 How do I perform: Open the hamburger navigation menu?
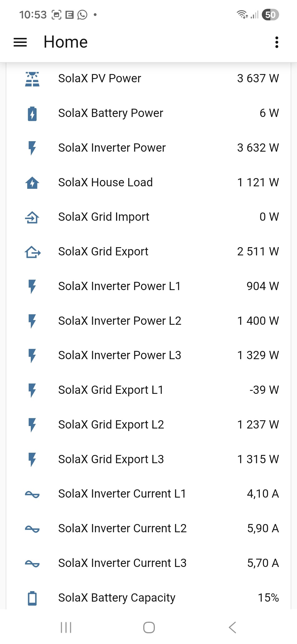point(20,42)
